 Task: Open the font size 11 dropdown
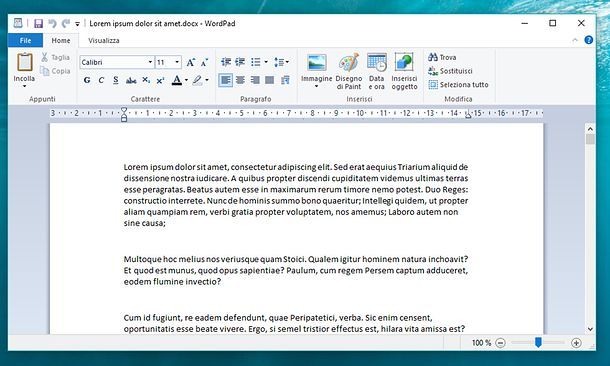(177, 62)
